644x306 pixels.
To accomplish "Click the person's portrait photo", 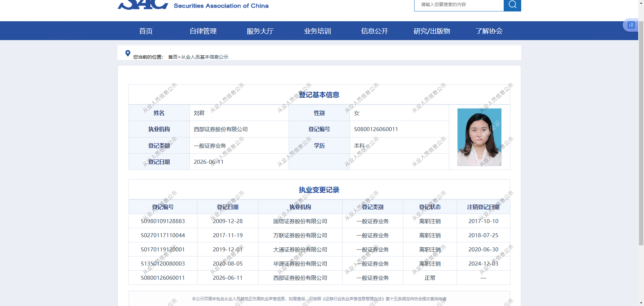I will pyautogui.click(x=479, y=137).
